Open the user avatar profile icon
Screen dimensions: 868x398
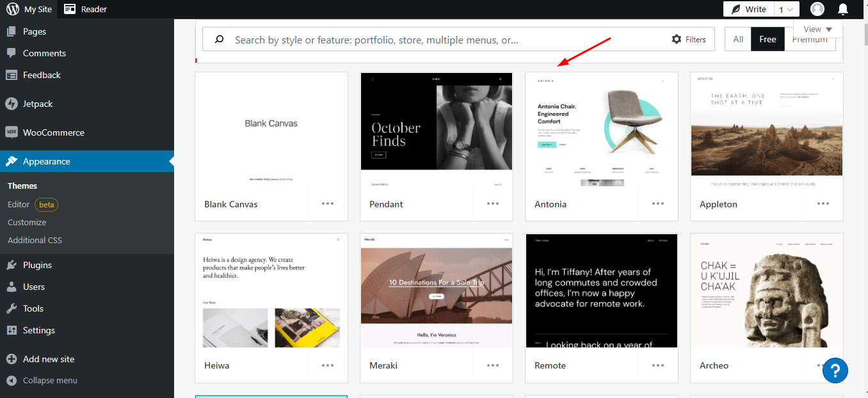817,9
